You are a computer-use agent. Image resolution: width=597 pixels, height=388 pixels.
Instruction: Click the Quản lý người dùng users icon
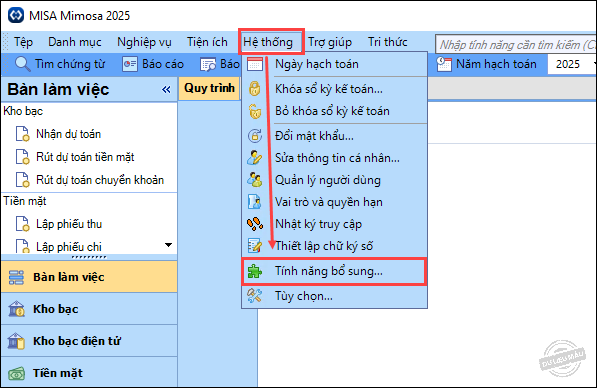tap(255, 180)
